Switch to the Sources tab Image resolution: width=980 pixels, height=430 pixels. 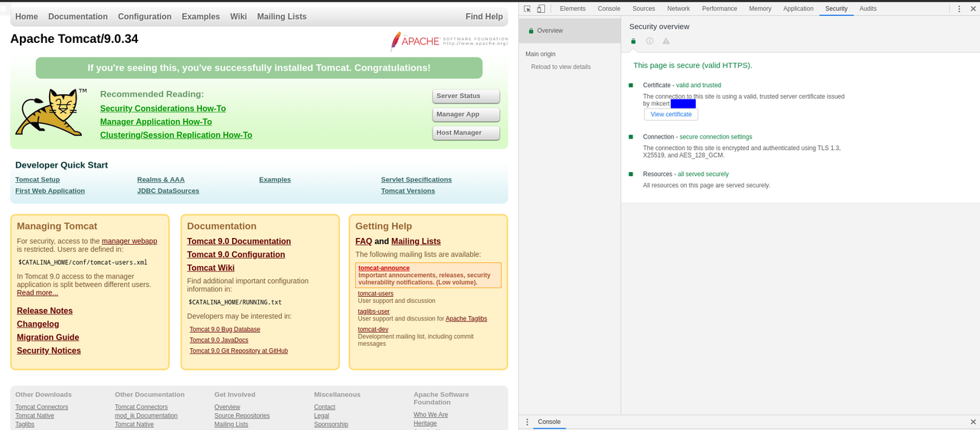click(x=644, y=8)
